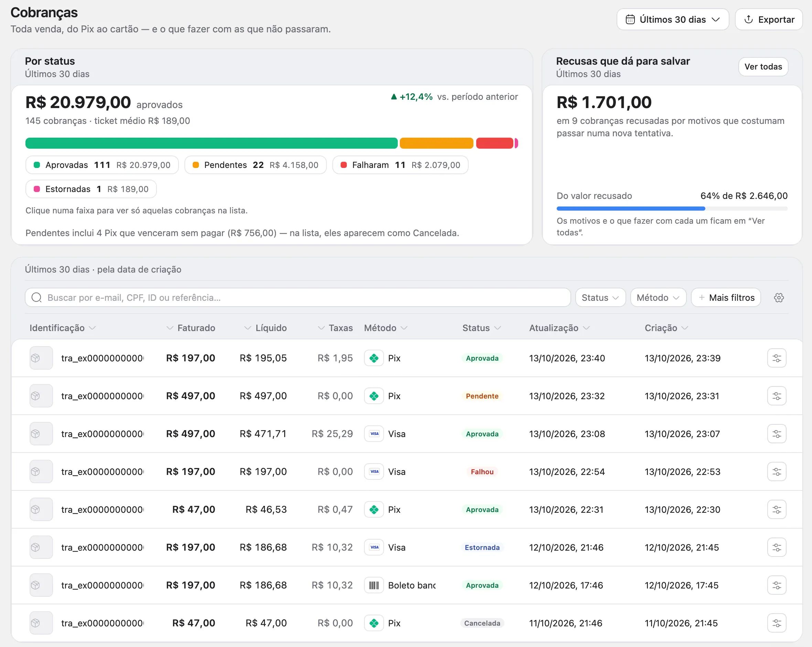Click the R$ 471,71 net amount
This screenshot has width=812, height=647.
point(263,434)
